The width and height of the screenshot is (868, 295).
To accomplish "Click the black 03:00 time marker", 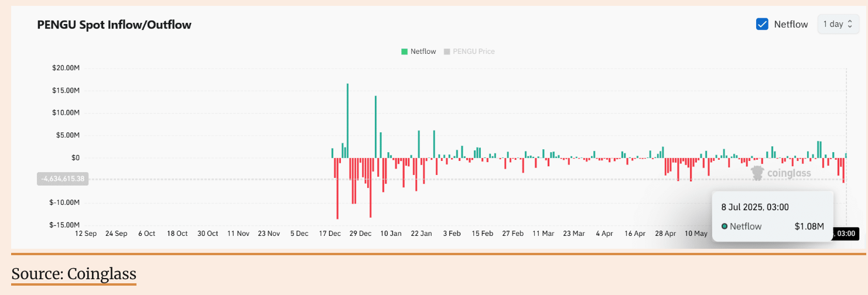I will coord(845,234).
